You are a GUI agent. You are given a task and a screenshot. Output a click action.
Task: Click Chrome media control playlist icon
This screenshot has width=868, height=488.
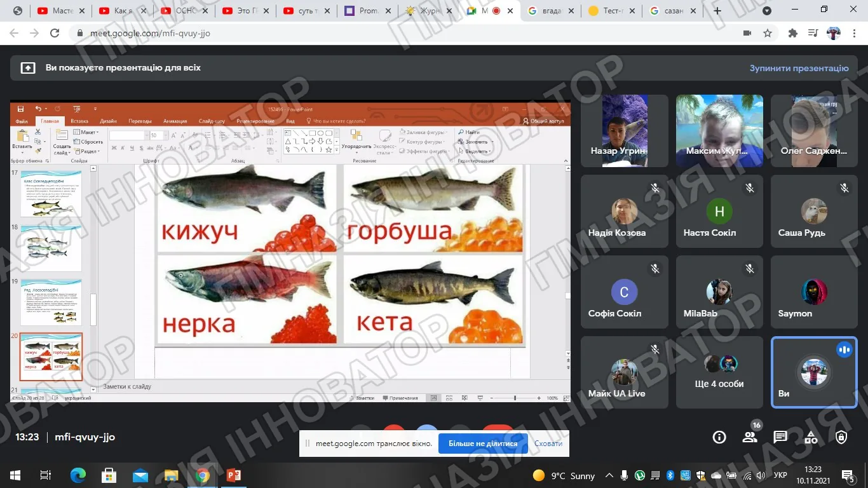coord(813,33)
